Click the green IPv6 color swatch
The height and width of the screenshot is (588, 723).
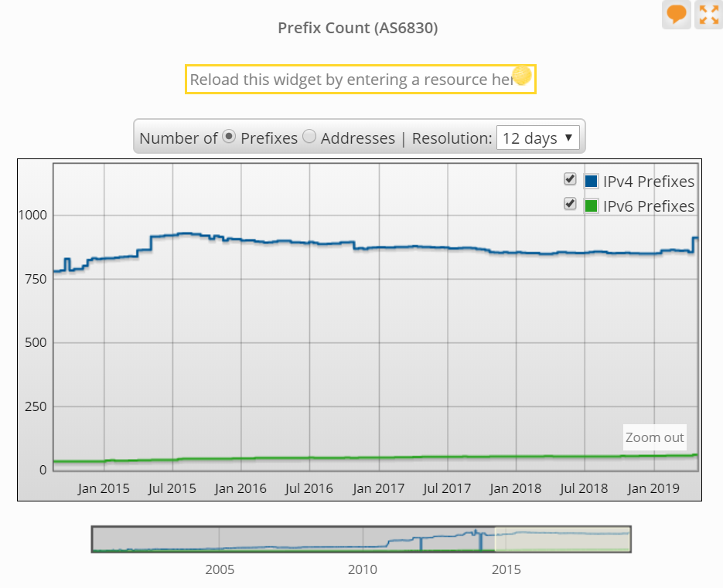592,206
